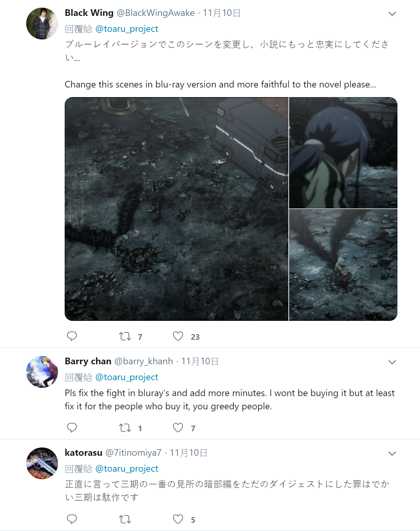Retweet Barry chan's tweet
The width and height of the screenshot is (420, 531).
[125, 428]
